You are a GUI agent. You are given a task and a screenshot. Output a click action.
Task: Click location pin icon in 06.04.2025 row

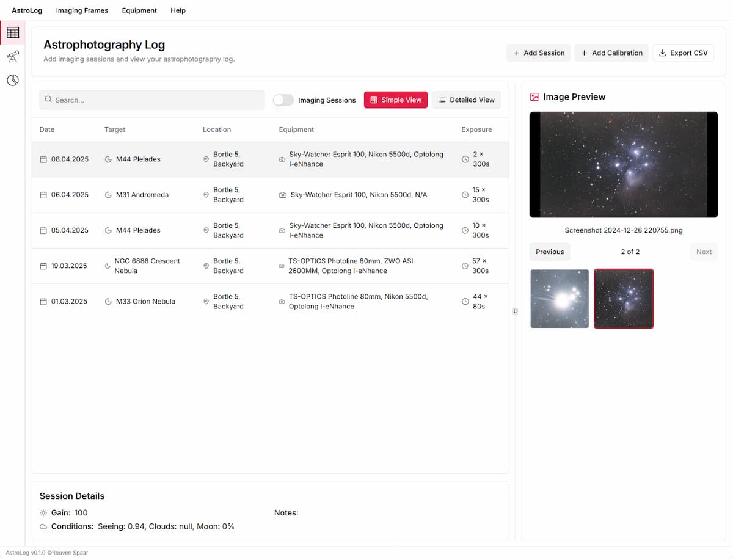[x=206, y=195]
